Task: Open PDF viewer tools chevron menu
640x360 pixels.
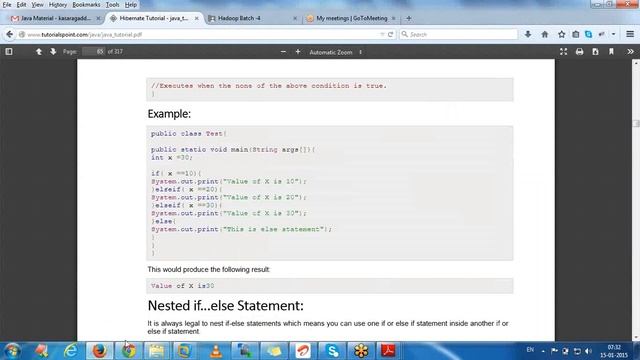Action: coord(630,51)
